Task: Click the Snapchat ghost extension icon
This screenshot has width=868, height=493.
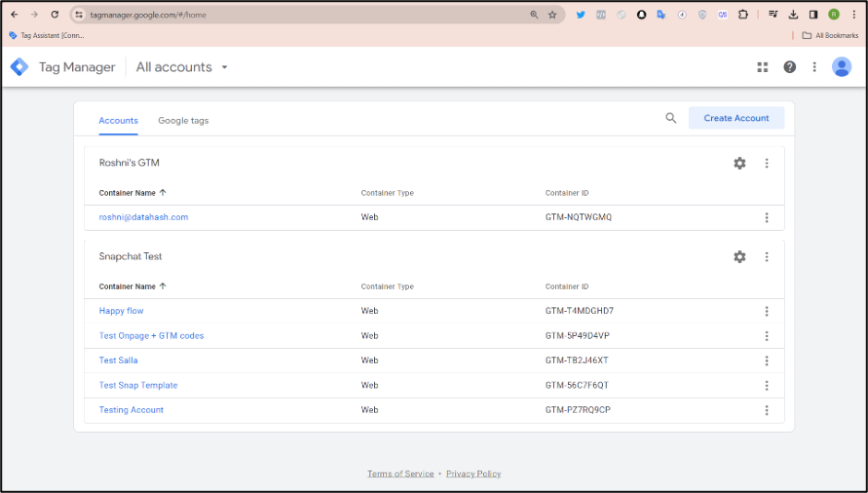Action: pyautogui.click(x=641, y=15)
